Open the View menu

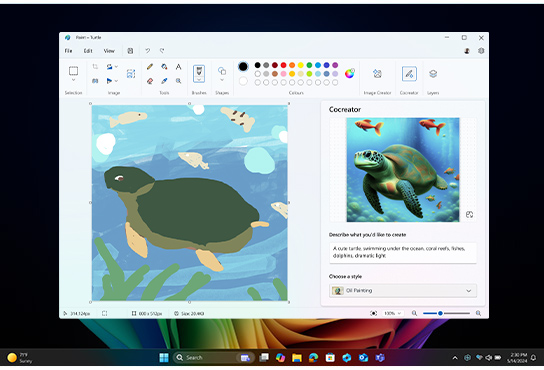(109, 51)
